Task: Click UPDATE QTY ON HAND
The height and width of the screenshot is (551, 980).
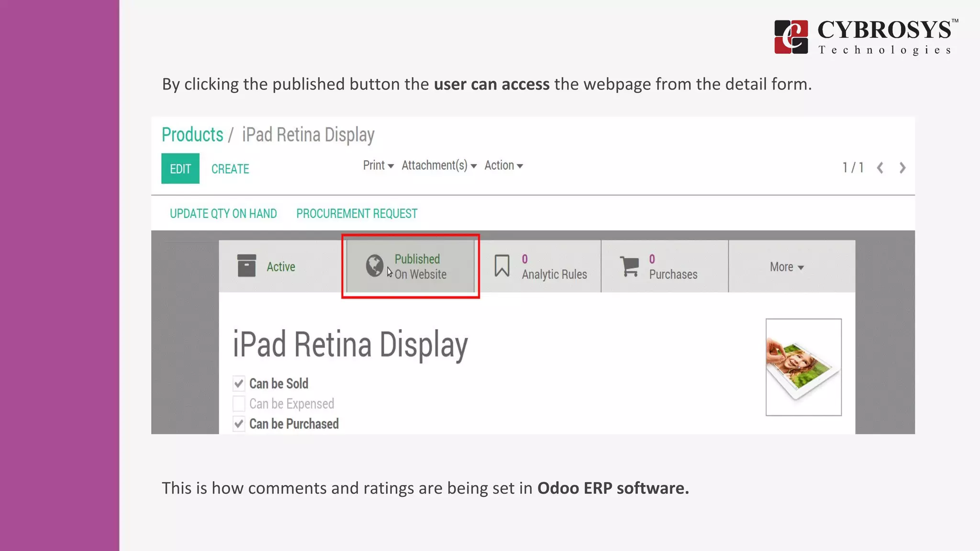Action: [223, 213]
